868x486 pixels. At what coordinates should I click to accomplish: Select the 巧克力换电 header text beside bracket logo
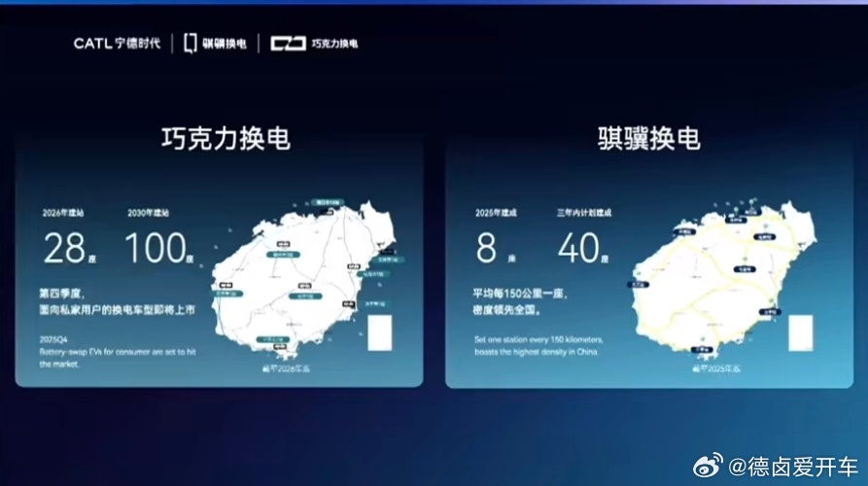(335, 43)
